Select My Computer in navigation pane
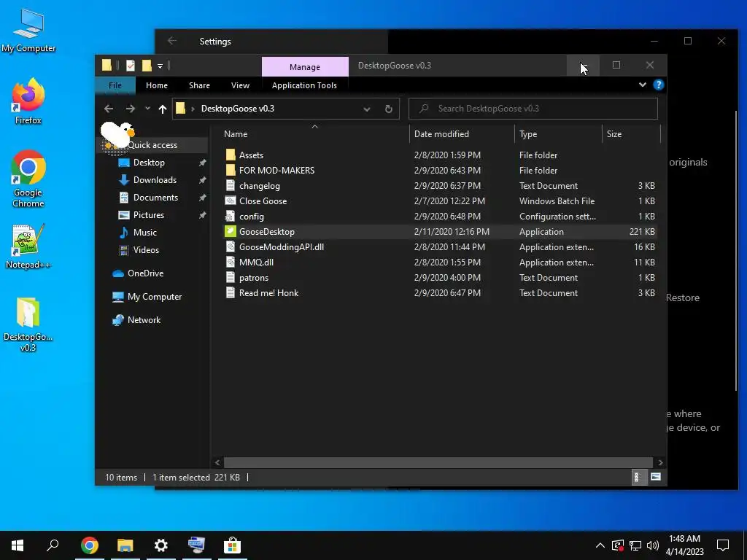The width and height of the screenshot is (747, 560). coord(155,297)
